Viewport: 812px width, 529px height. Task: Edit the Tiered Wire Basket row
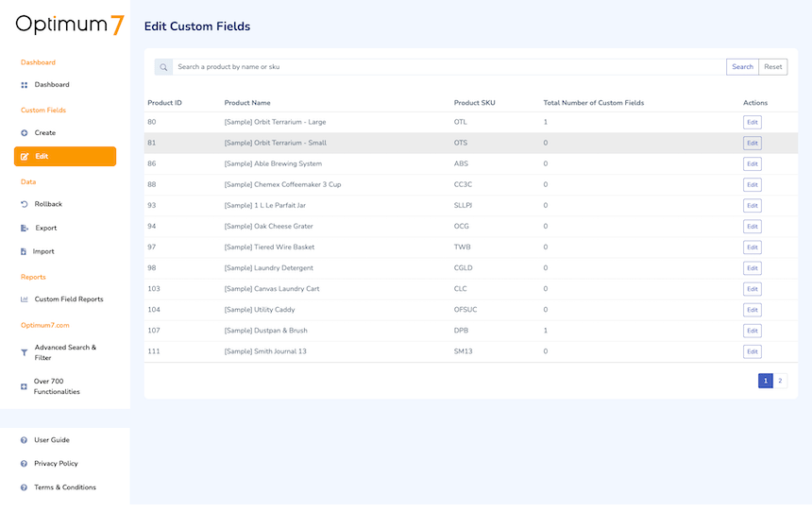[x=752, y=247]
